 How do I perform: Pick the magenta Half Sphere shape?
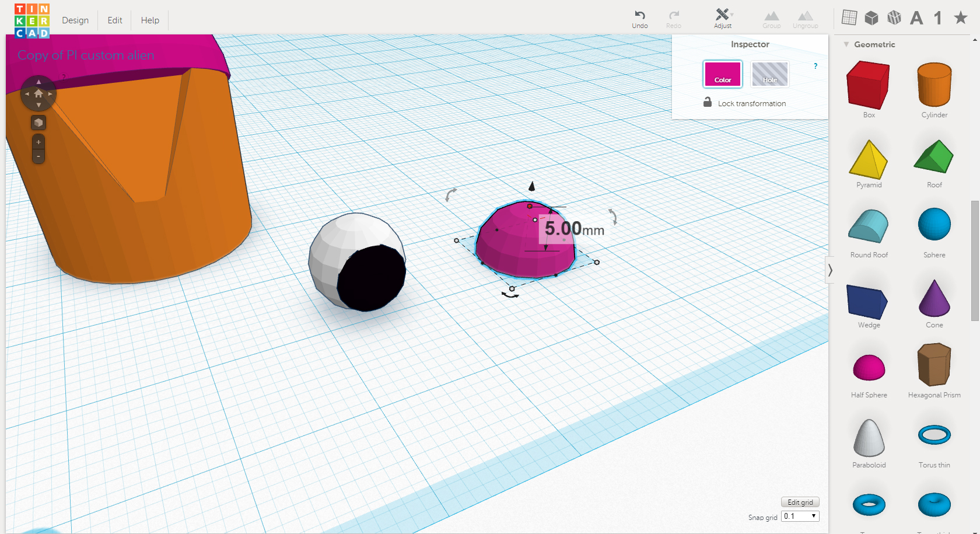[869, 368]
